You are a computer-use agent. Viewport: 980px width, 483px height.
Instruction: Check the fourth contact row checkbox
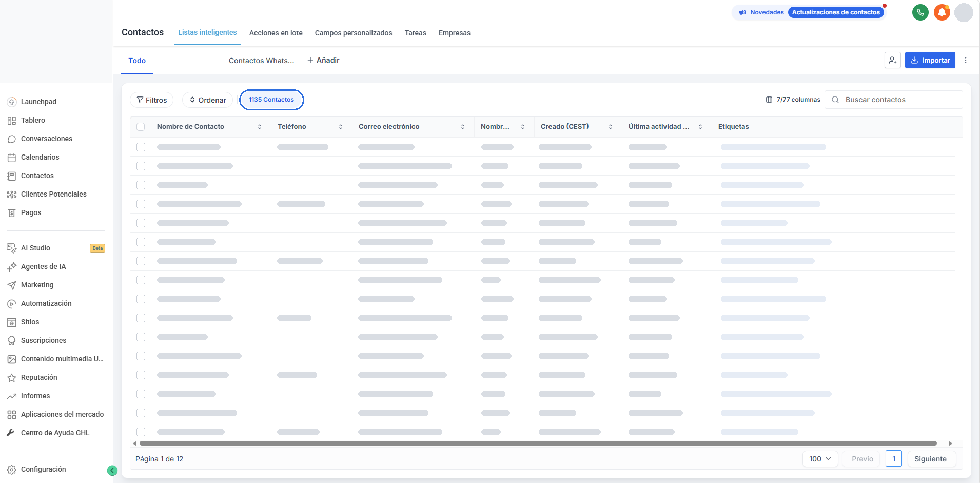click(141, 204)
